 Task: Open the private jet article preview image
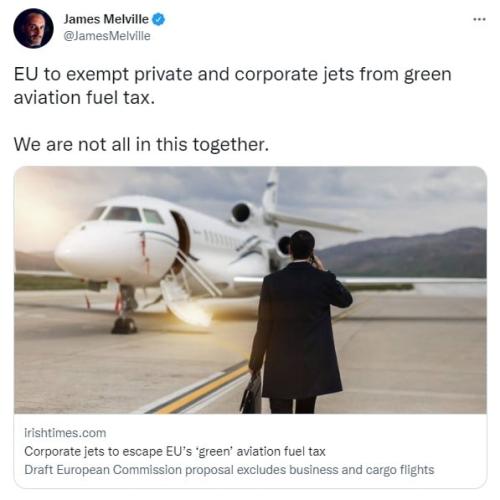coord(250,290)
